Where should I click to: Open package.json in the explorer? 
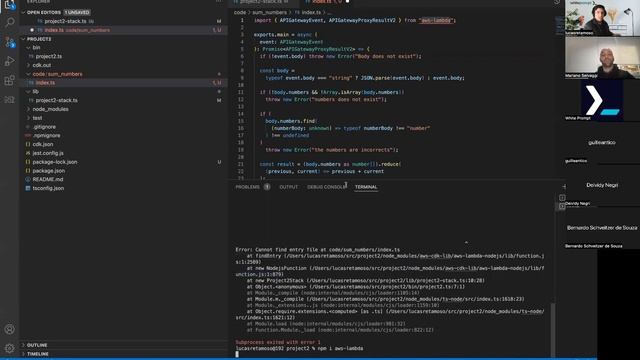(49, 171)
